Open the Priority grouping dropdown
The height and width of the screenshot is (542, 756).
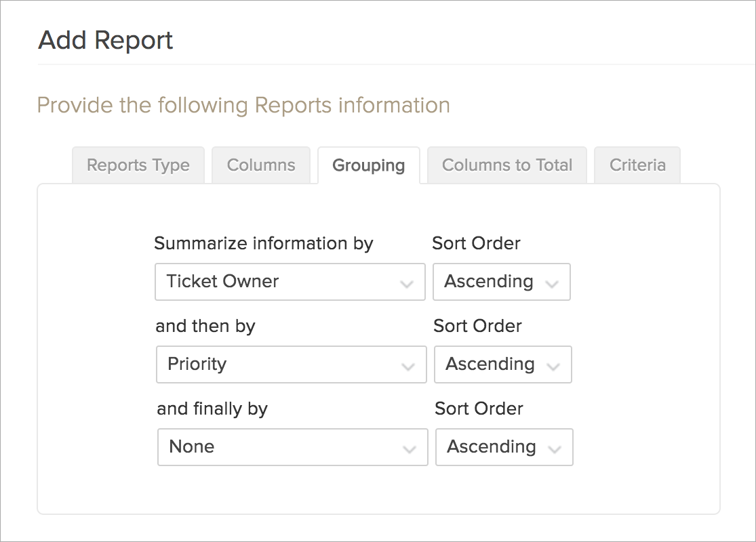[291, 364]
